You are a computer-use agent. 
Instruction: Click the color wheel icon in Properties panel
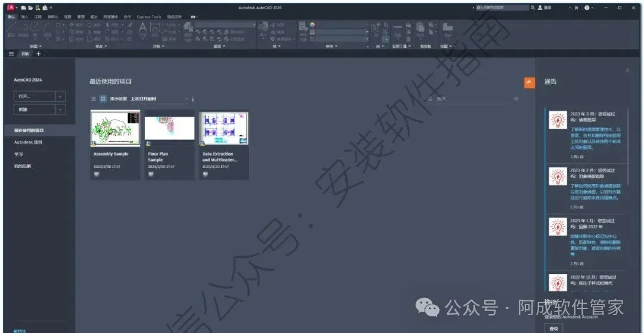(x=312, y=24)
